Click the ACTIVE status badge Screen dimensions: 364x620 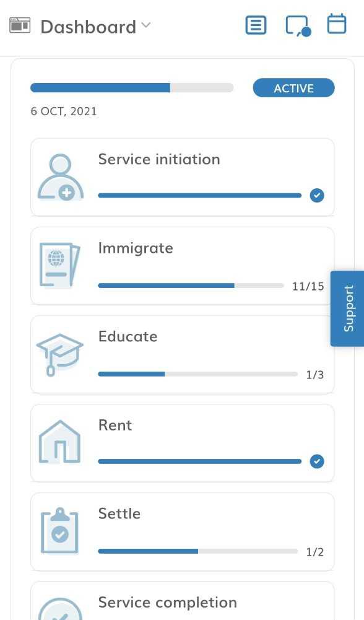click(x=293, y=88)
